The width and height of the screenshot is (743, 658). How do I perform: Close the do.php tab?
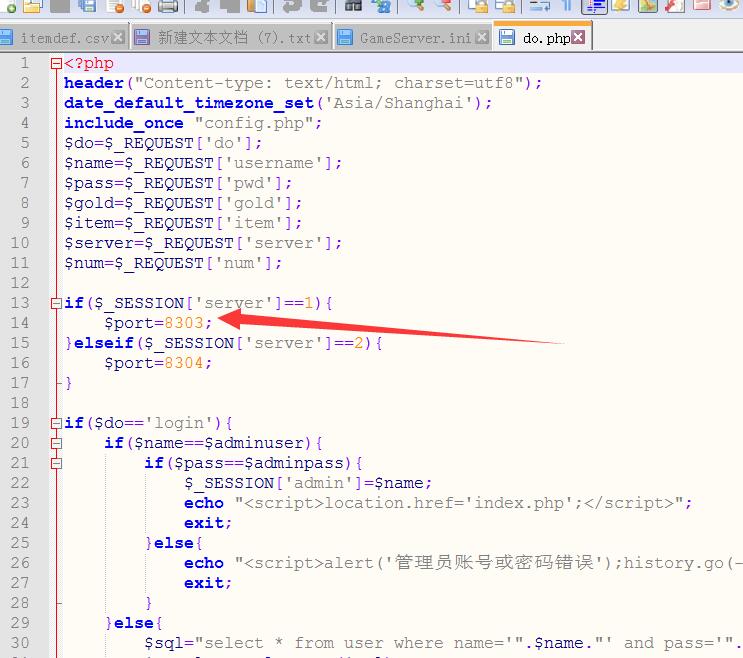pos(578,37)
